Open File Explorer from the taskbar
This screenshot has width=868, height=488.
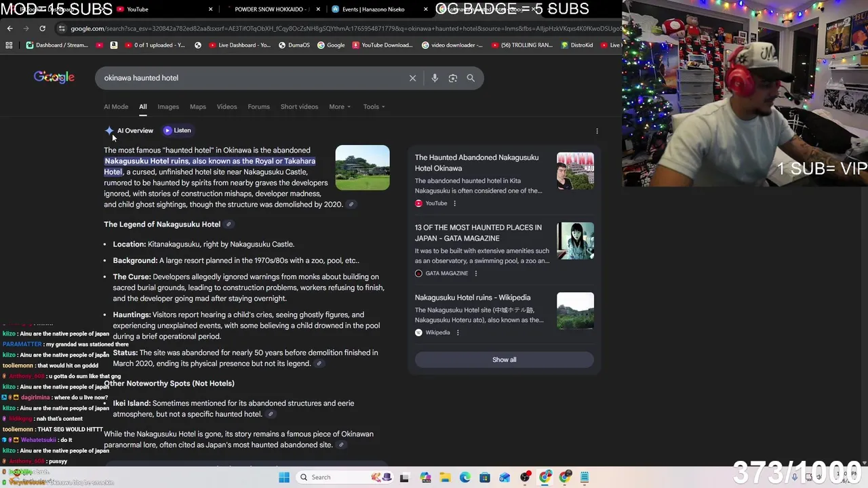point(445,477)
